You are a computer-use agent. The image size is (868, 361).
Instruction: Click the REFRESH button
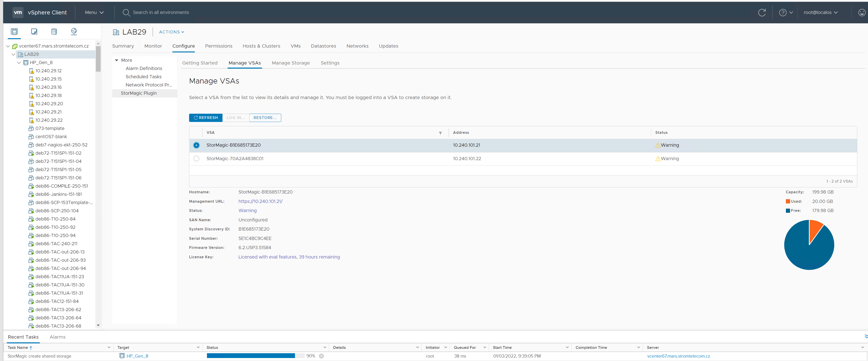point(206,118)
